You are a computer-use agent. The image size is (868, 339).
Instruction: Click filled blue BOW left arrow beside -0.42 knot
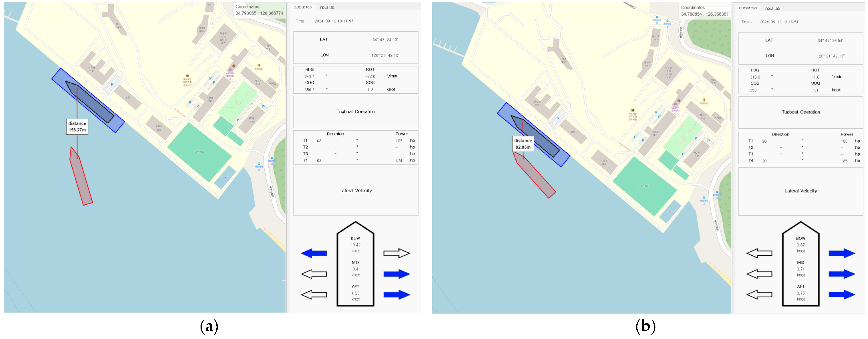coord(314,253)
